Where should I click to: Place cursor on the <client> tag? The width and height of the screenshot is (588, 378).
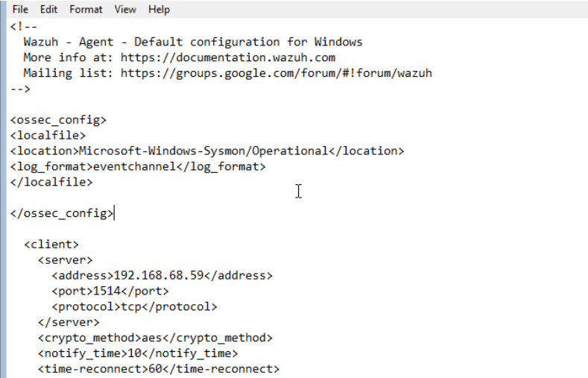click(x=51, y=244)
